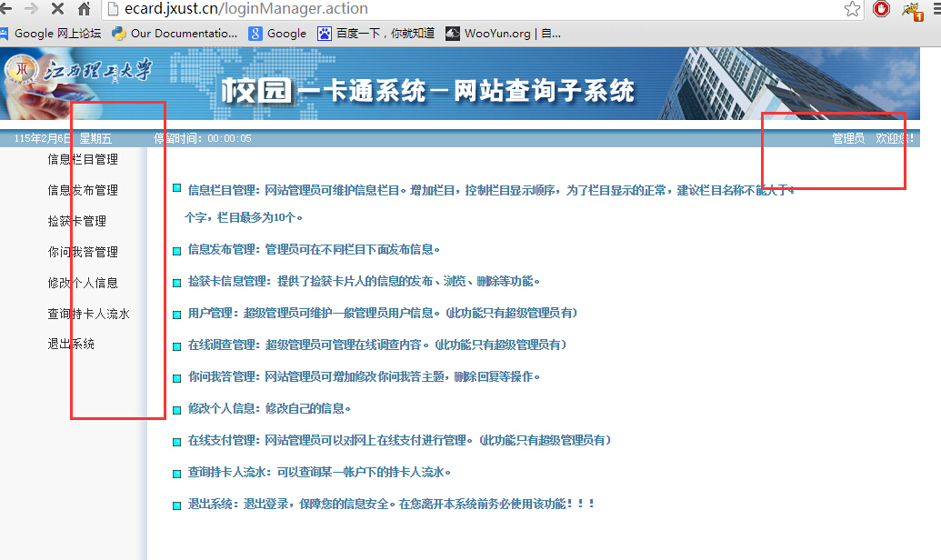Open the 百度一下，你就知道 bookmark
Viewport: 941px width, 560px height.
376,34
